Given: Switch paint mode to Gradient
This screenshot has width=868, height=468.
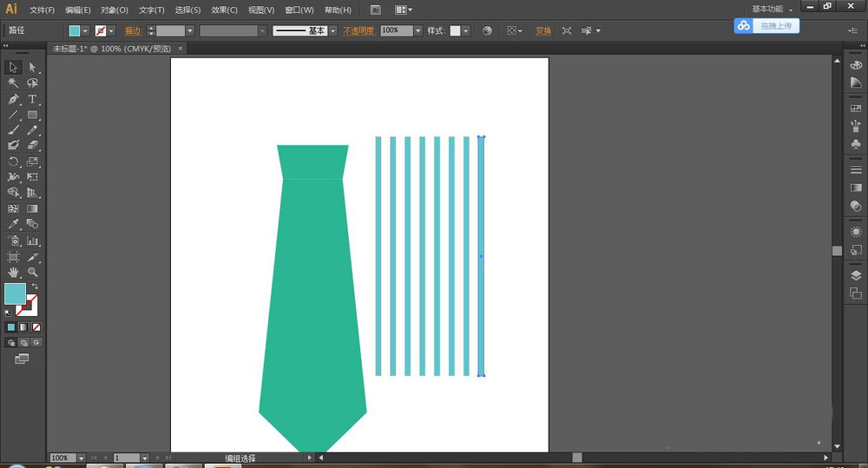Looking at the screenshot, I should [23, 327].
